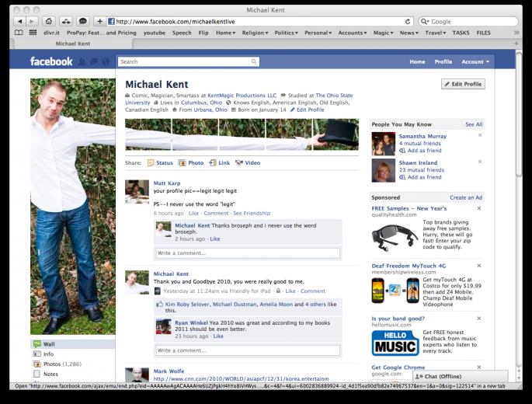The image size is (532, 404).
Task: Click the page vertical scrollbar
Action: click(x=519, y=113)
